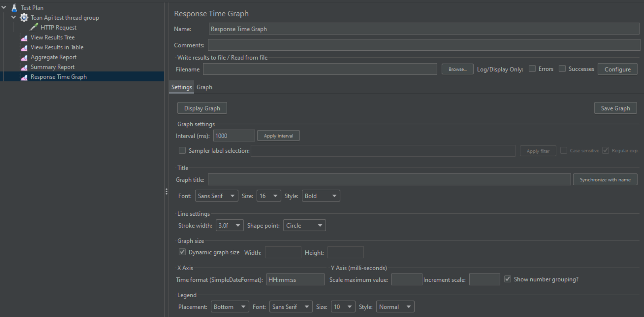Click the Display Graph button
The image size is (644, 317).
(x=202, y=108)
